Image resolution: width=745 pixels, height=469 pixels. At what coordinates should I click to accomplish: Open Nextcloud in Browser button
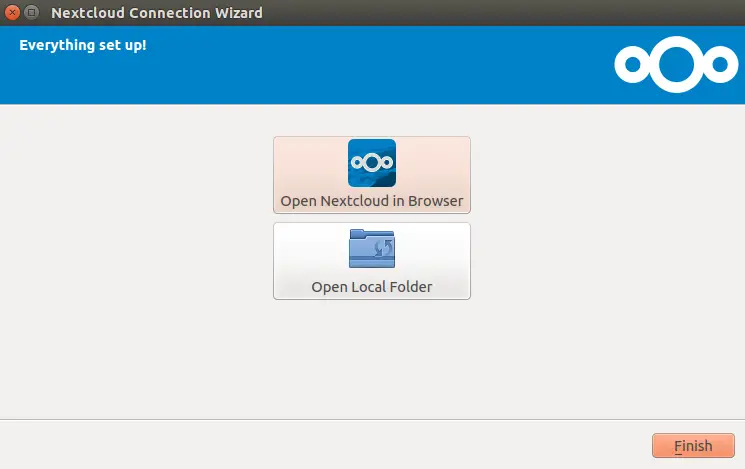pos(372,175)
